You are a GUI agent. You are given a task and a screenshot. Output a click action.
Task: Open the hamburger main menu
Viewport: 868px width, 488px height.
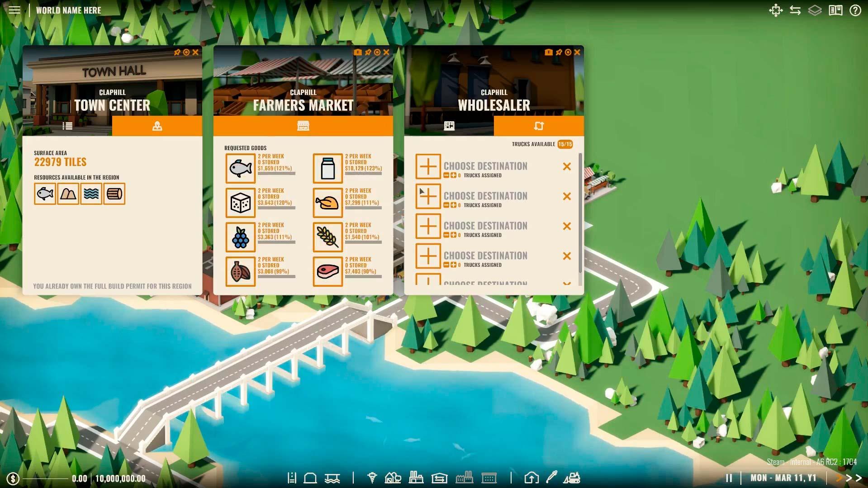pos(14,10)
